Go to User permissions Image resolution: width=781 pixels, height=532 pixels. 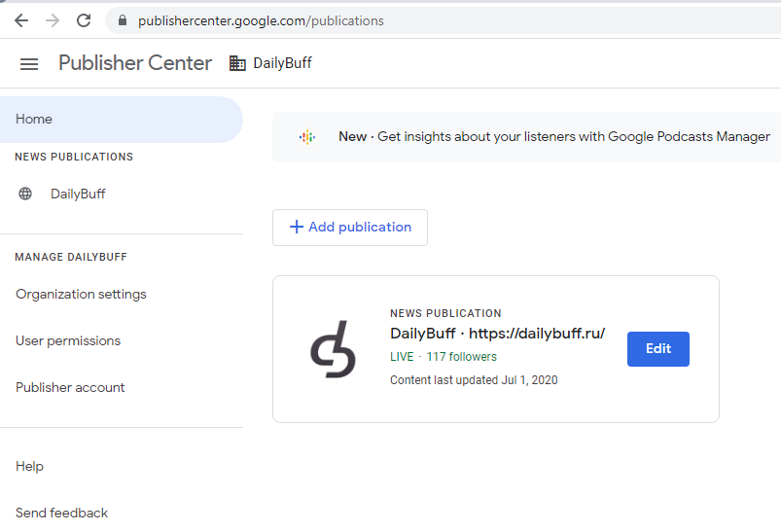point(68,341)
